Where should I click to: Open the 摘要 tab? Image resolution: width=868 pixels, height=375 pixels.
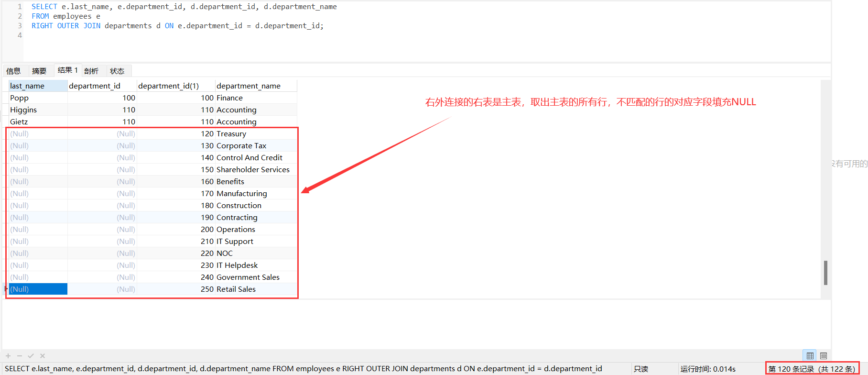click(39, 71)
